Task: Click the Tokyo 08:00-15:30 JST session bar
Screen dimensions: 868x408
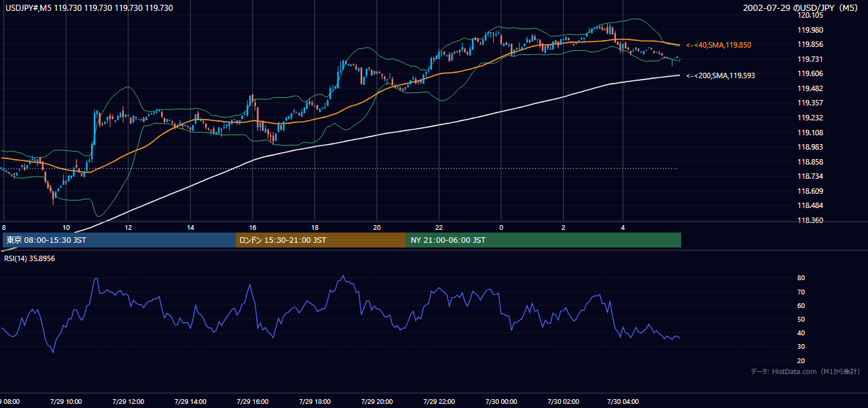Action: tap(119, 240)
